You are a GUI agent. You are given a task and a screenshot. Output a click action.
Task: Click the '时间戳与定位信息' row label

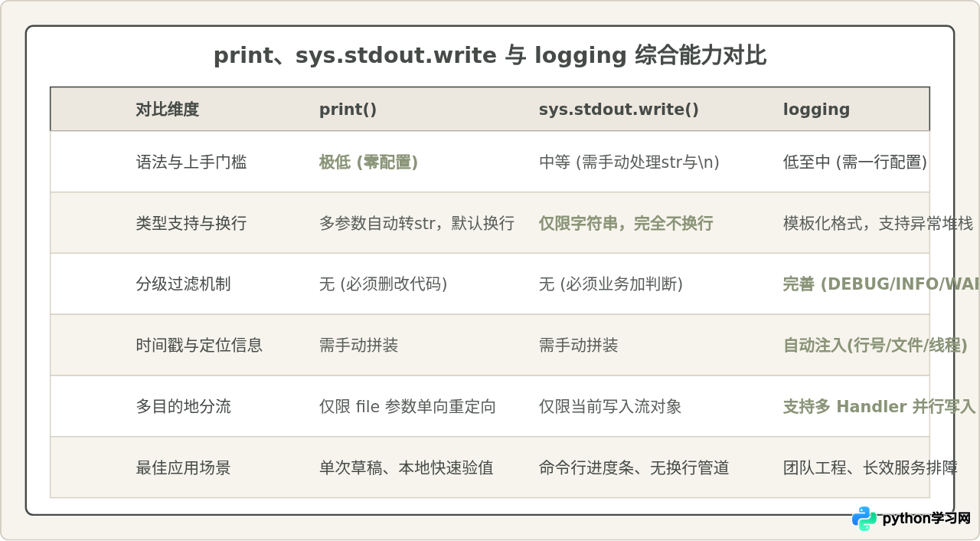click(x=199, y=345)
